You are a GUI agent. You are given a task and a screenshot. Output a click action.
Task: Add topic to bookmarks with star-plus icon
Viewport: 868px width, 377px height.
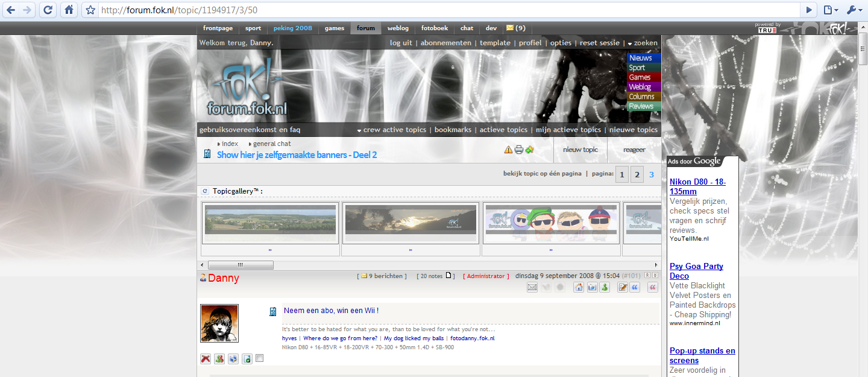pos(529,150)
